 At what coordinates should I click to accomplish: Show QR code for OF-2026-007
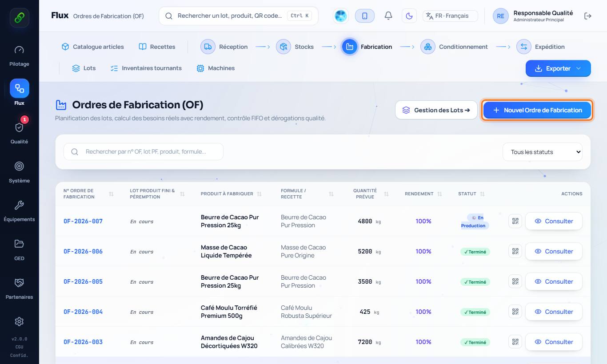[x=515, y=221]
